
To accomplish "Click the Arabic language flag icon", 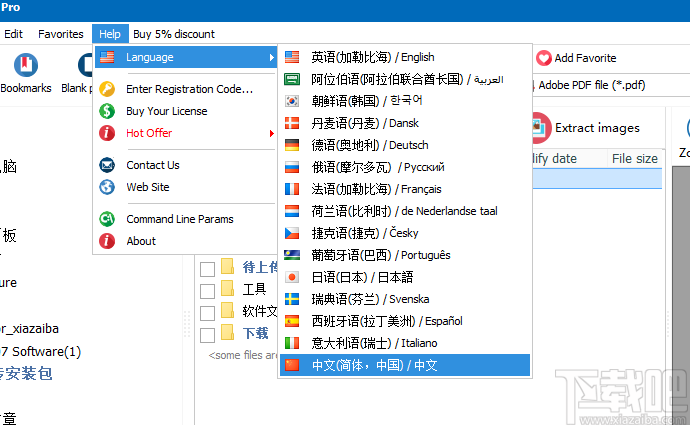I will 292,79.
